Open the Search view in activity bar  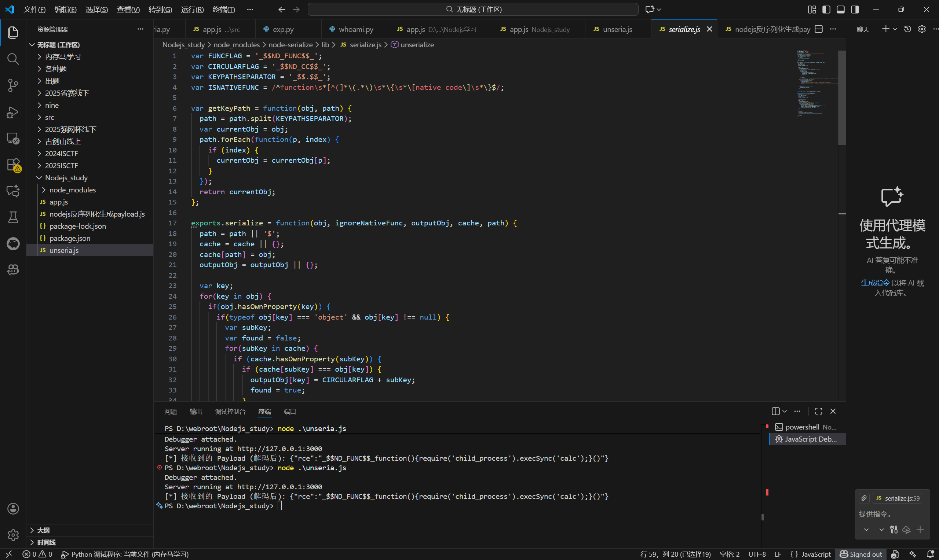(13, 59)
